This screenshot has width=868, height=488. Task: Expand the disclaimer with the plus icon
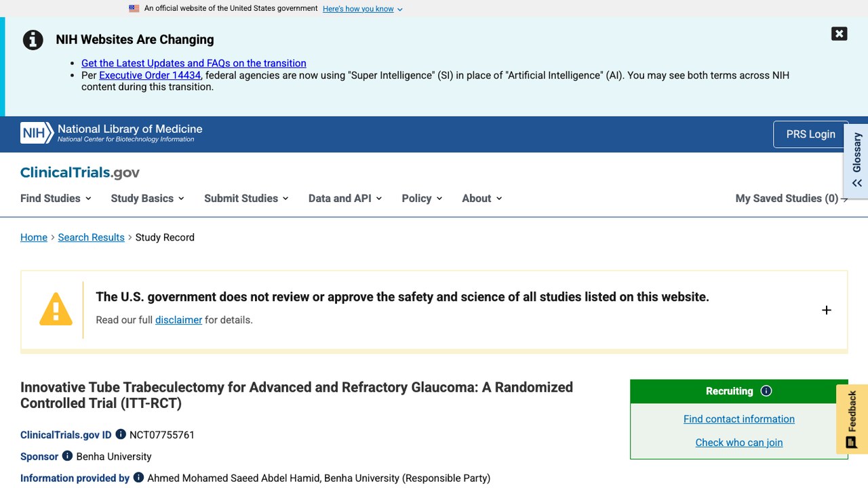coord(826,310)
